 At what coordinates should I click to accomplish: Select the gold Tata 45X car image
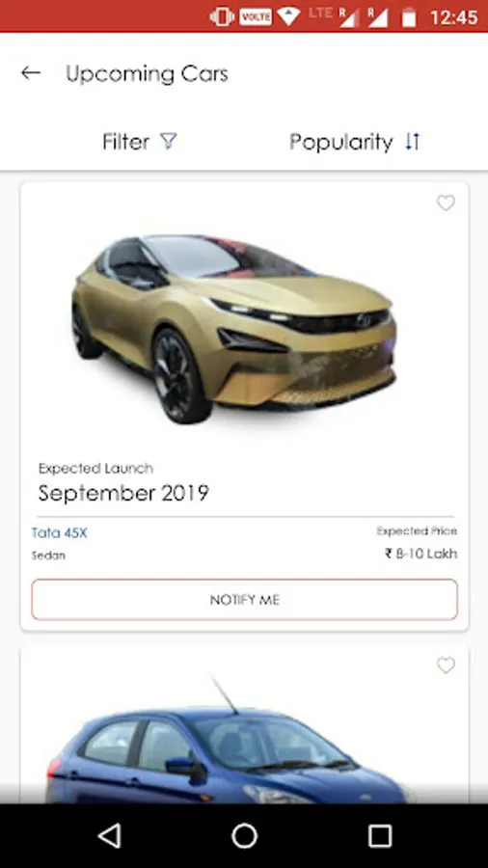pyautogui.click(x=234, y=328)
